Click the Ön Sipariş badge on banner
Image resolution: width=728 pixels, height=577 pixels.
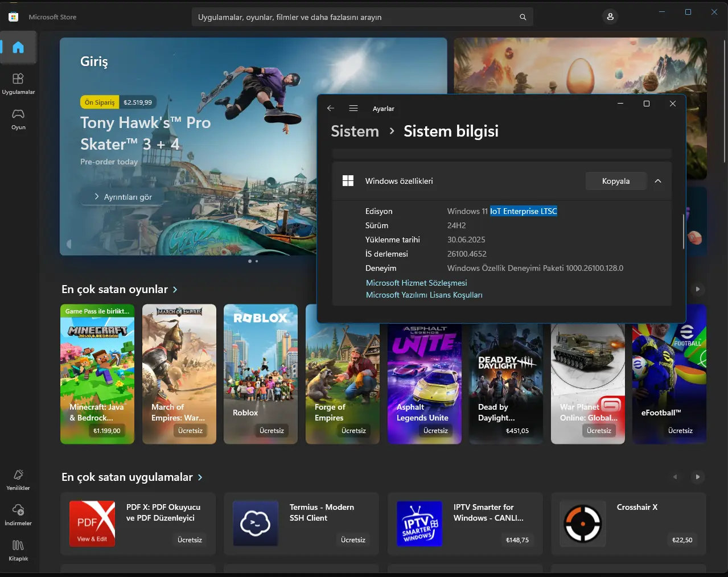coord(100,102)
